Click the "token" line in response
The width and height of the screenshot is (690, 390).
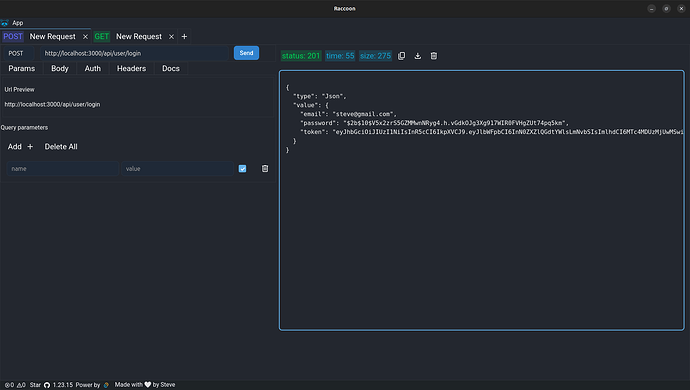pos(492,132)
